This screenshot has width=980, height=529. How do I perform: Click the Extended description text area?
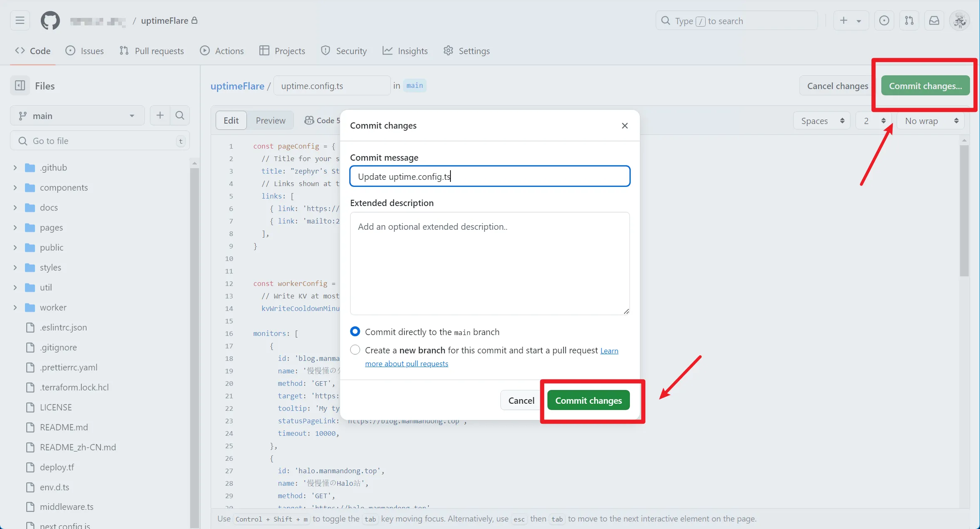[490, 263]
